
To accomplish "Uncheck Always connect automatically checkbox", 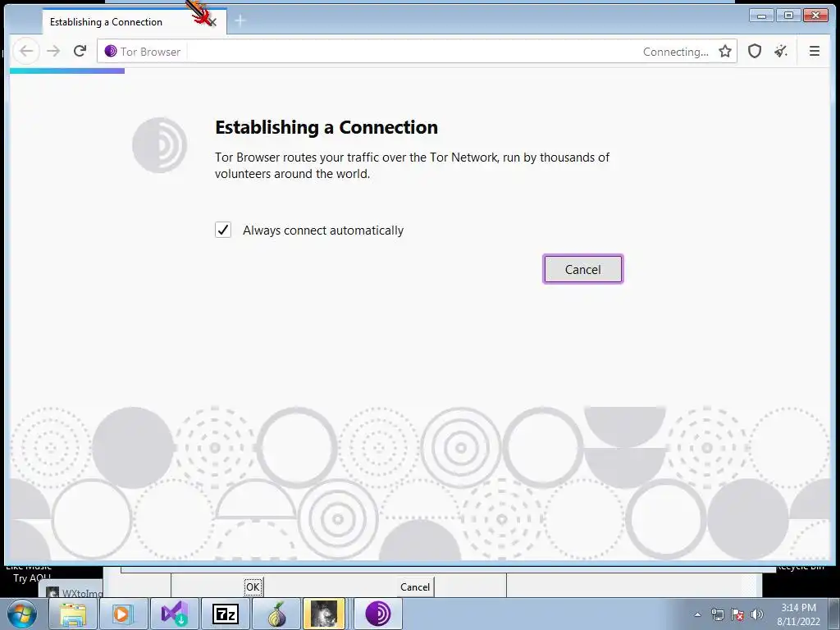I will coord(223,230).
